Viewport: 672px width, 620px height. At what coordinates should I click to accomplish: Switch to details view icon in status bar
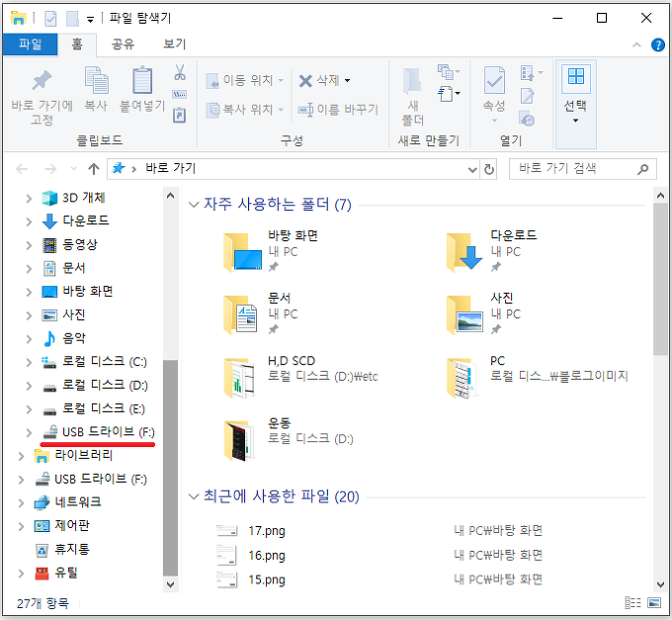[632, 603]
